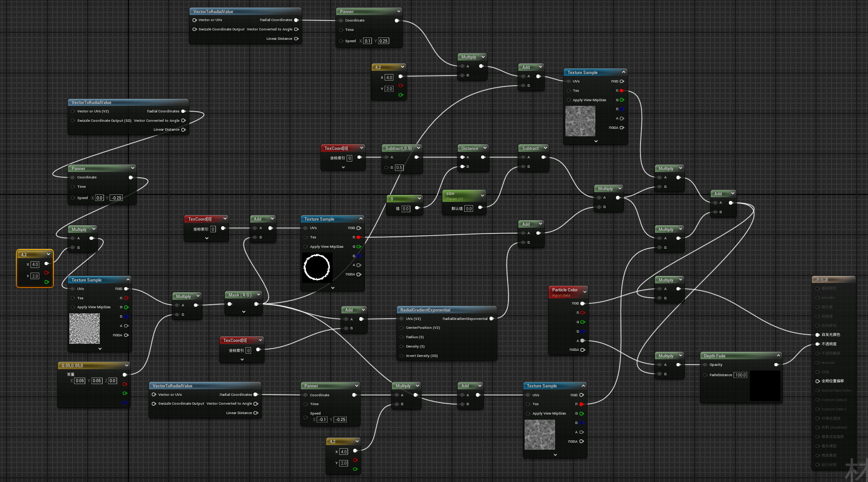This screenshot has height=482, width=868.
Task: Expand options below Mask (R G) node
Action: tap(244, 311)
